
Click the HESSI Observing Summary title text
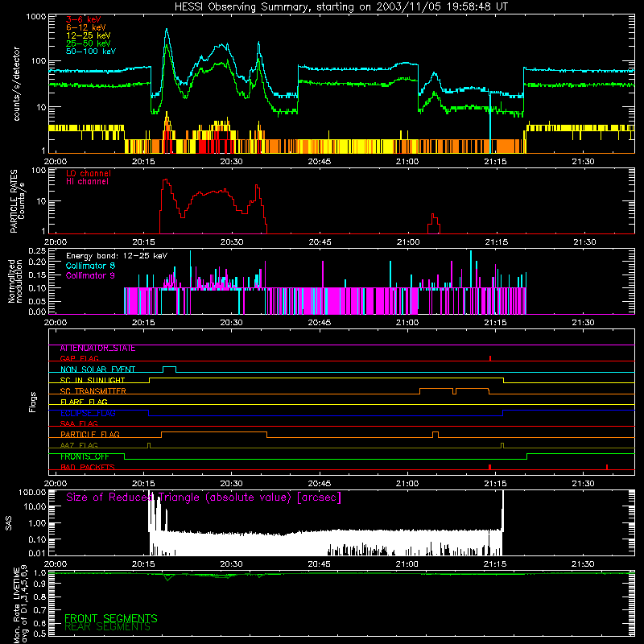[341, 7]
